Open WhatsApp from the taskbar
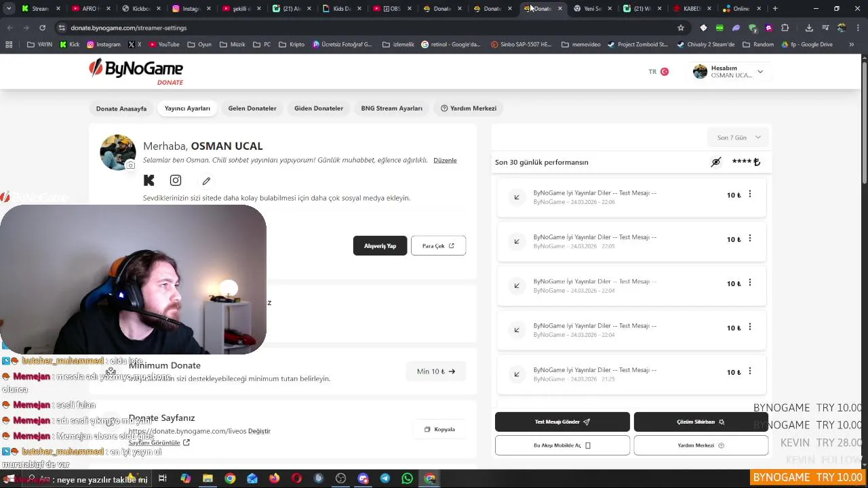The height and width of the screenshot is (488, 868). 407,479
